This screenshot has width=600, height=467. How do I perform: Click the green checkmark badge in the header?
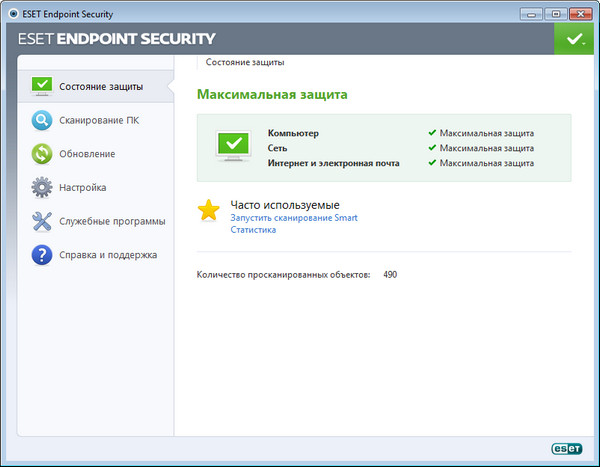(573, 39)
